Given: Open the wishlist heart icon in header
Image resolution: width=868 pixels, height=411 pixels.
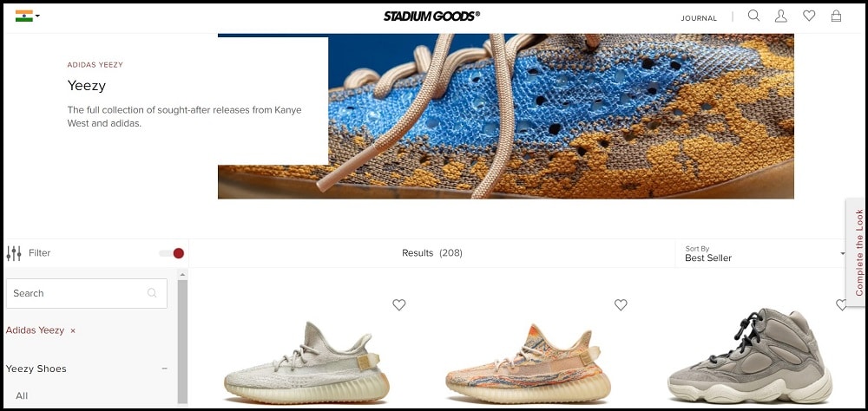Looking at the screenshot, I should (809, 16).
